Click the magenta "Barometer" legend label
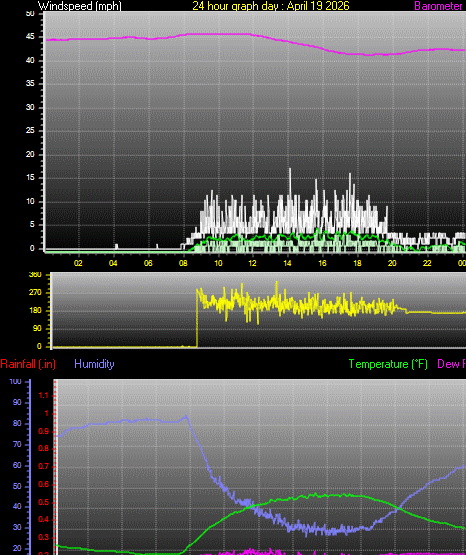Viewport: 466px width, 555px height. point(438,6)
